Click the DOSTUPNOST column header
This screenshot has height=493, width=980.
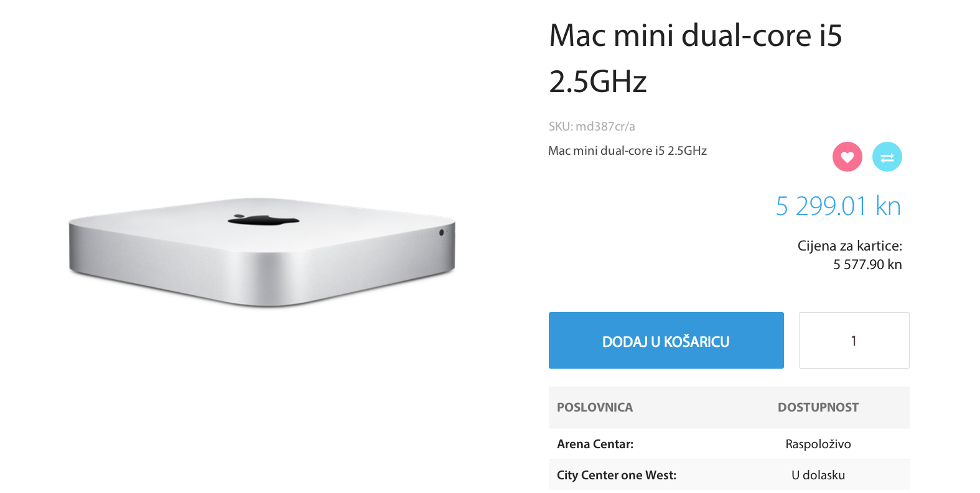[x=818, y=407]
